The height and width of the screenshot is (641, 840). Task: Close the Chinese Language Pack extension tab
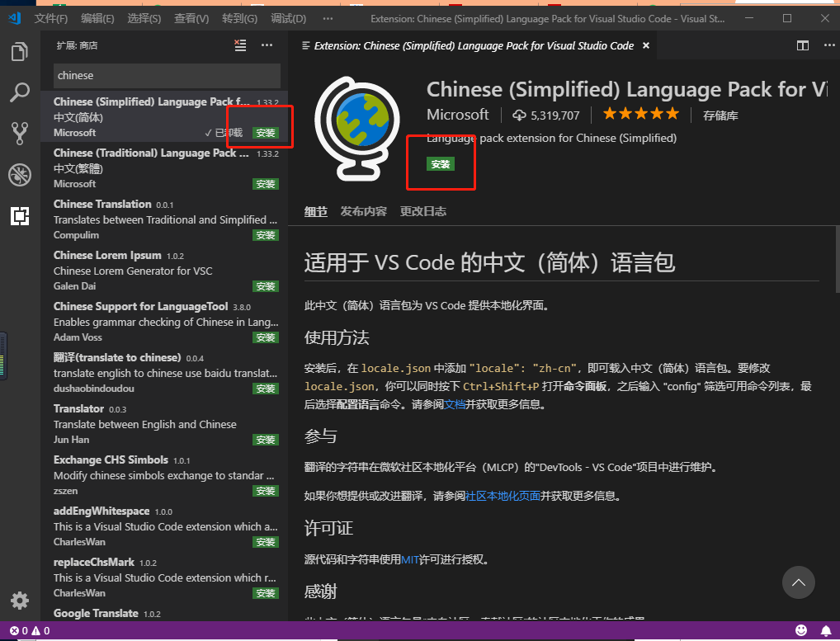646,45
